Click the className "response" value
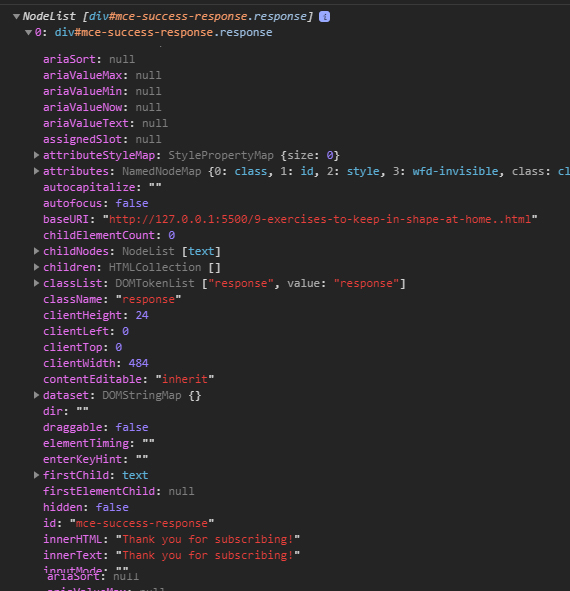Screen dimensions: 570x591 [x=148, y=299]
